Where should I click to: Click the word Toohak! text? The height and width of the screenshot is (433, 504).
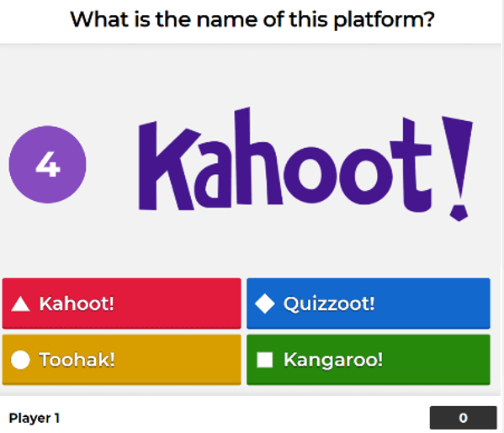pos(77,360)
